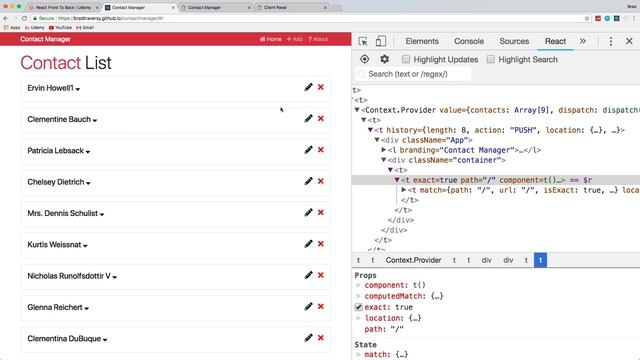This screenshot has height=360, width=640.
Task: Click the browser address bar
Action: tap(306, 18)
